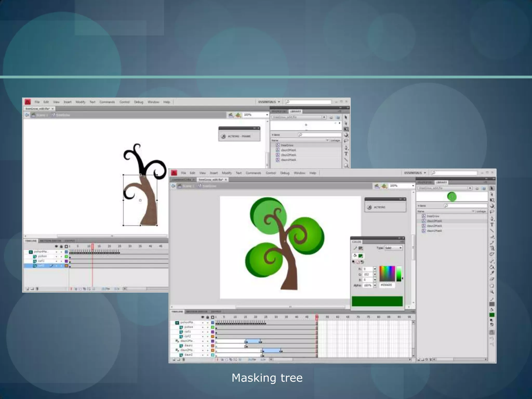Switch to treeGrow_edit.fla document tab in front window
Viewport: 532px width, 399px height.
click(213, 180)
